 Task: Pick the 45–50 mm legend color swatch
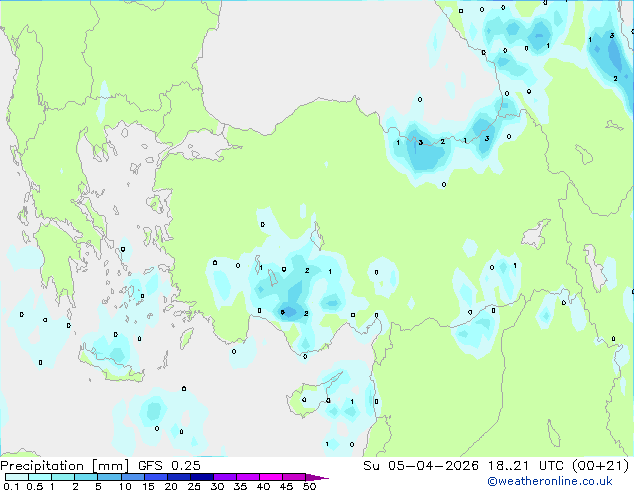pos(294,477)
